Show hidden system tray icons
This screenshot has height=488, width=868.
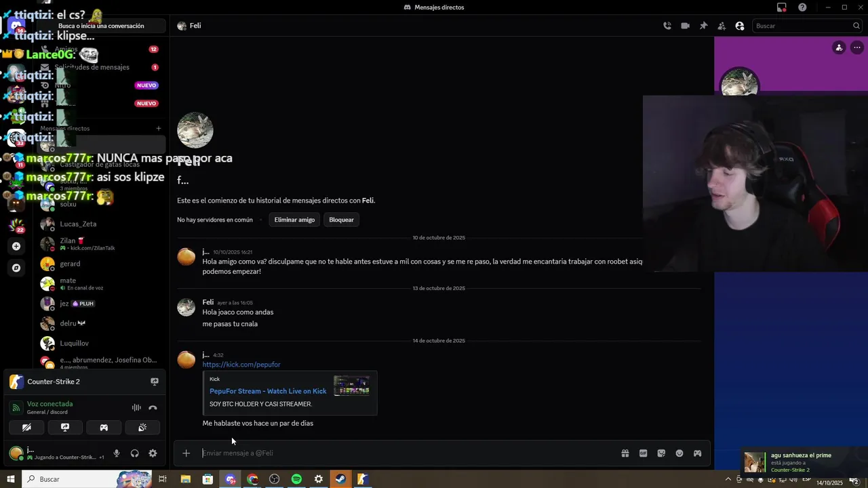[x=728, y=479]
